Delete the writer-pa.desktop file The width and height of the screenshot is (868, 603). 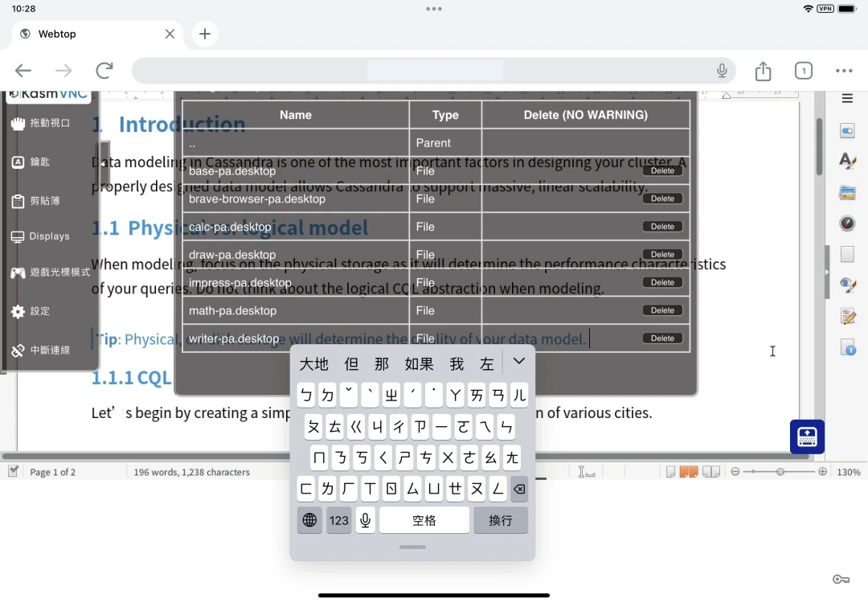tap(662, 338)
